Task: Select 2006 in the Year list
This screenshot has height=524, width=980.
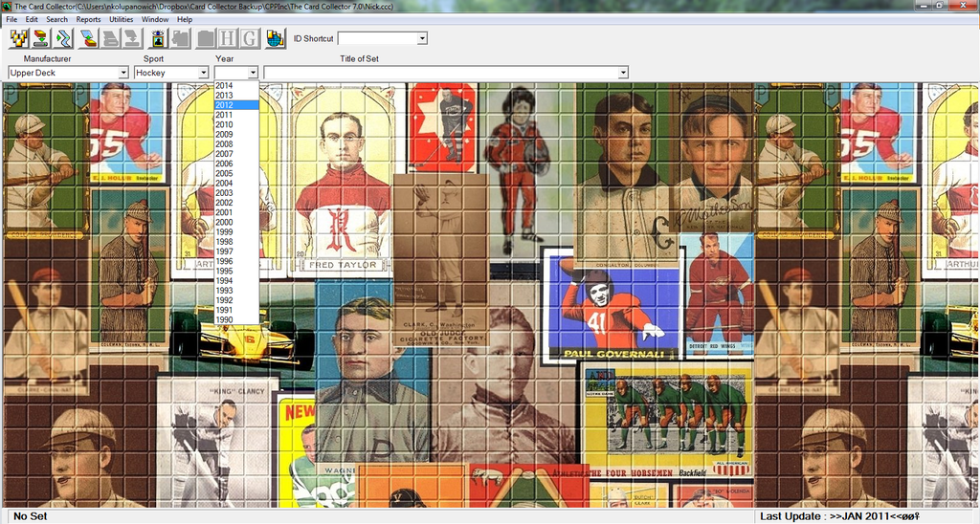Action: tap(236, 164)
